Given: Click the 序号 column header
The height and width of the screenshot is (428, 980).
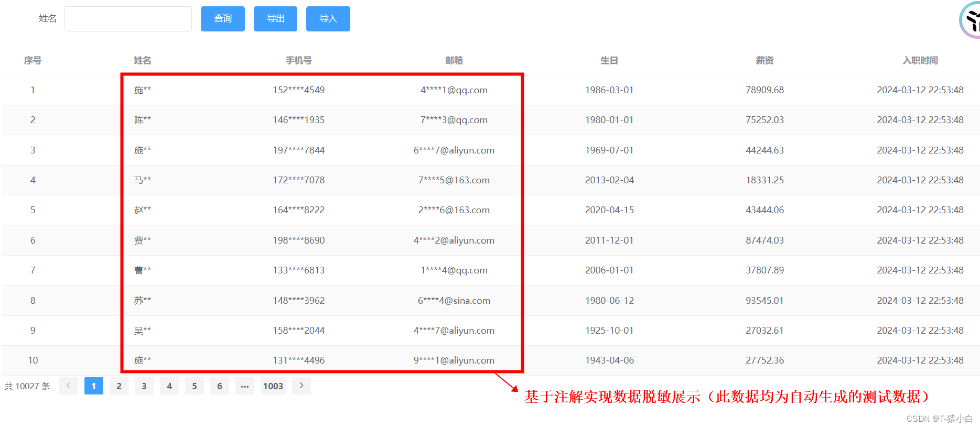Looking at the screenshot, I should click(x=33, y=60).
